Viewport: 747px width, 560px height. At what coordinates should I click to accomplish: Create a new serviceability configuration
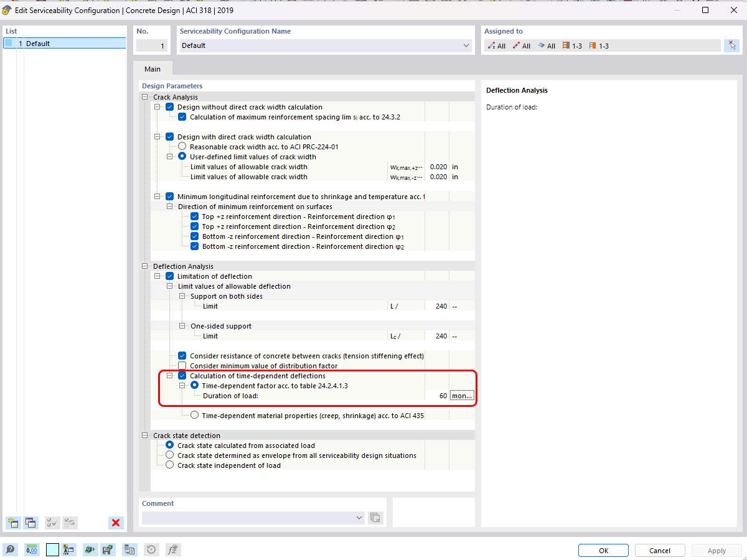point(12,523)
